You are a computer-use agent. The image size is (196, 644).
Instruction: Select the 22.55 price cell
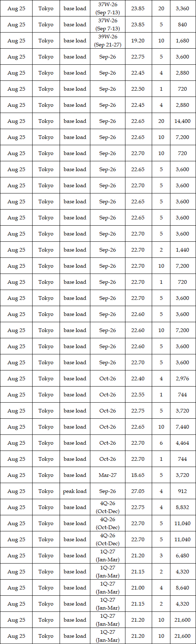(138, 395)
